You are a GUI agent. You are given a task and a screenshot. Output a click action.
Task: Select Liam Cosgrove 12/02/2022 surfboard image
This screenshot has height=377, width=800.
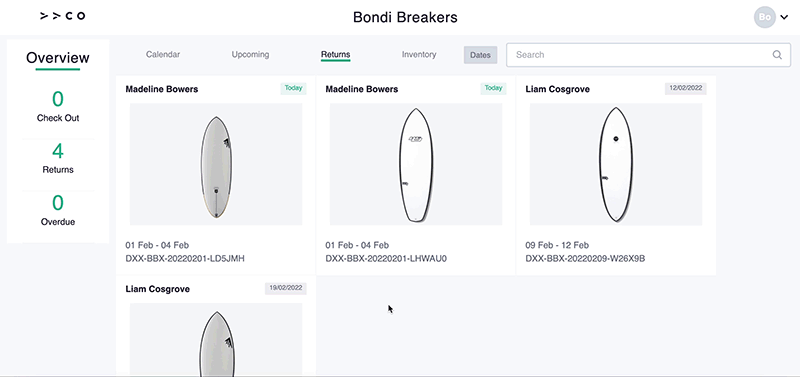pos(616,164)
